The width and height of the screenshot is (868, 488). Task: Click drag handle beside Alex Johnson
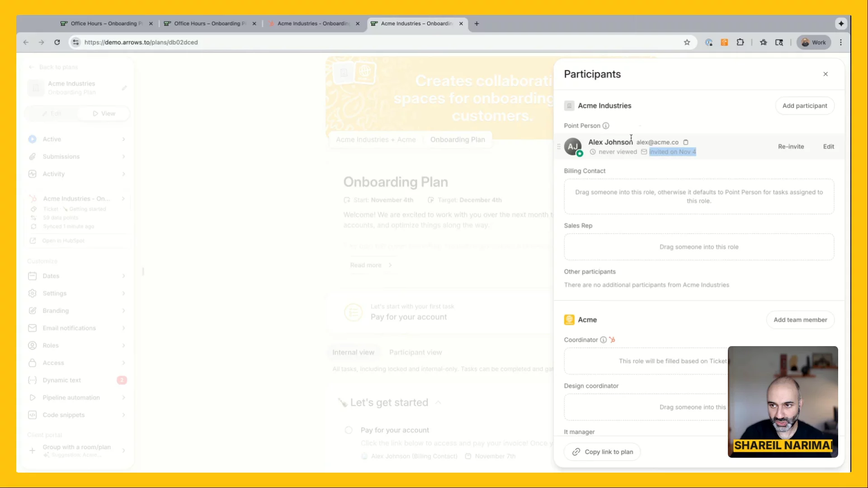coord(559,146)
